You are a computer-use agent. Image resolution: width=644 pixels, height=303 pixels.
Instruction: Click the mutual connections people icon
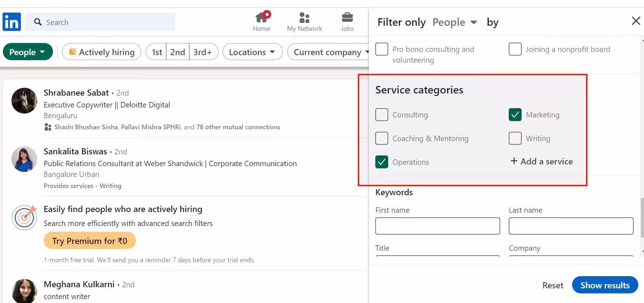click(48, 127)
